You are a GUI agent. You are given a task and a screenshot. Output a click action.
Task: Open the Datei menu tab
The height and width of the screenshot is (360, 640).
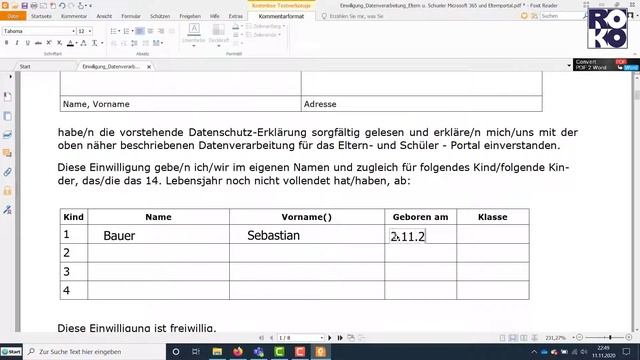(x=13, y=16)
